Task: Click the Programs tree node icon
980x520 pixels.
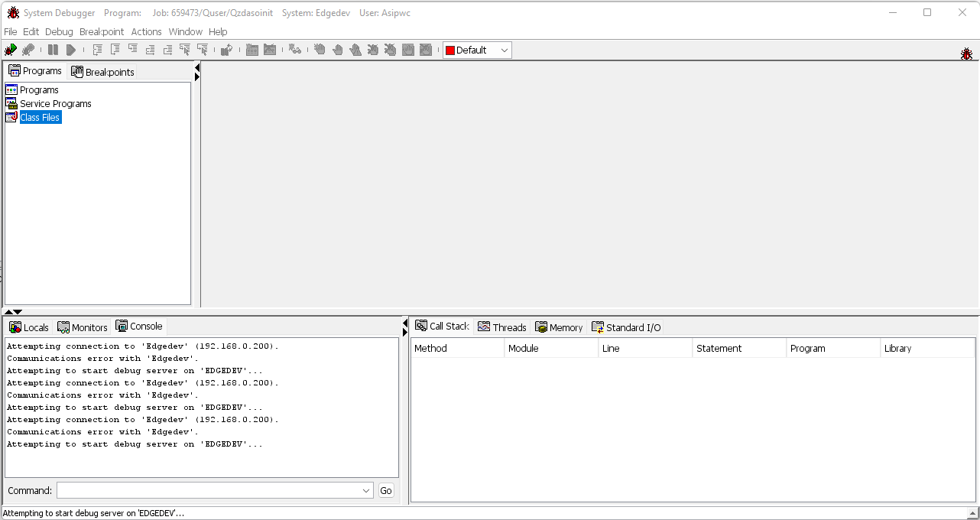Action: tap(11, 89)
